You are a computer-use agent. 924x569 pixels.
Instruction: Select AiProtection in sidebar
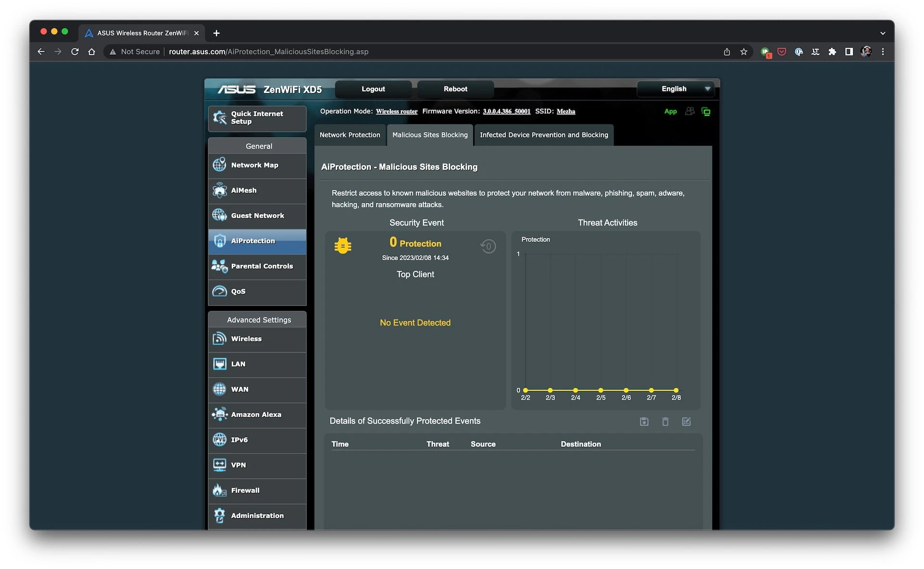point(257,241)
